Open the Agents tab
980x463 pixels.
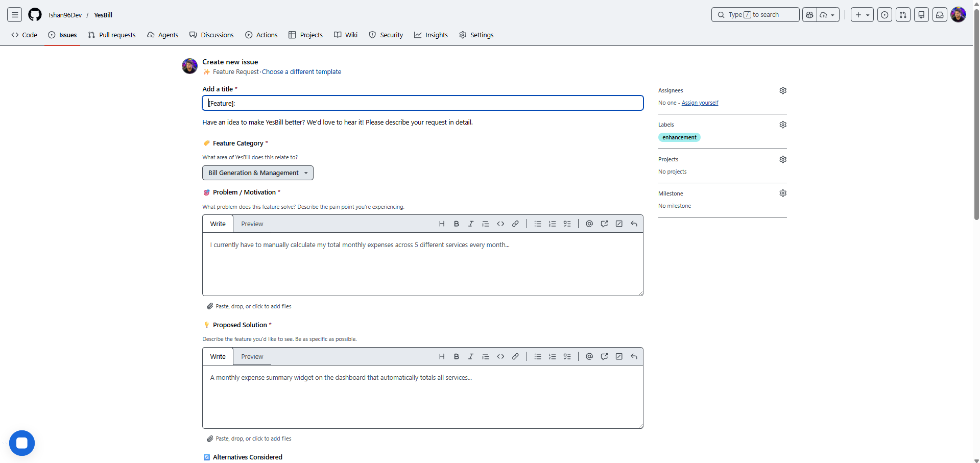point(163,35)
